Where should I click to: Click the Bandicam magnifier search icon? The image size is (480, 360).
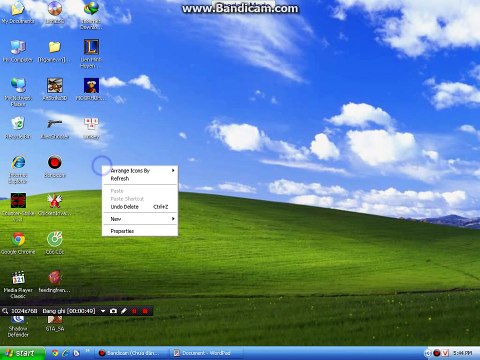(5, 311)
